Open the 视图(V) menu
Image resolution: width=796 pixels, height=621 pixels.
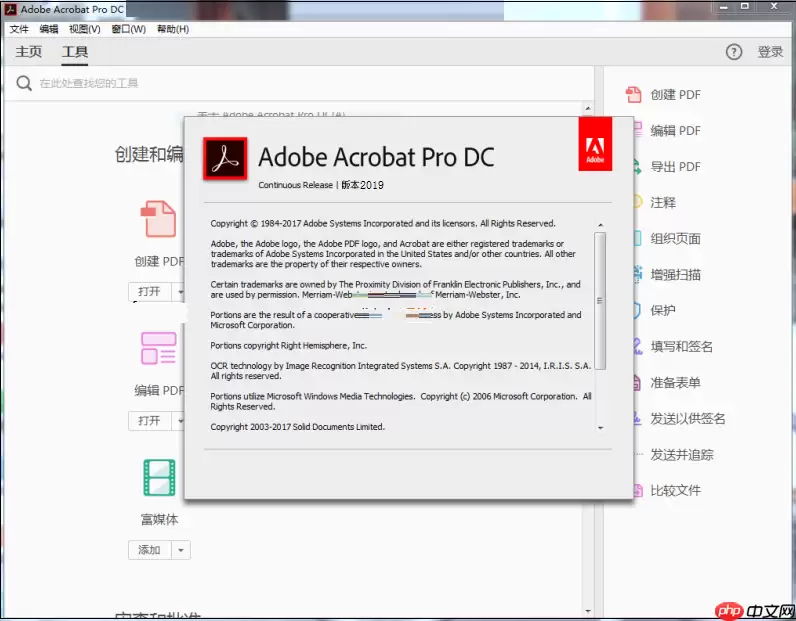pos(85,29)
